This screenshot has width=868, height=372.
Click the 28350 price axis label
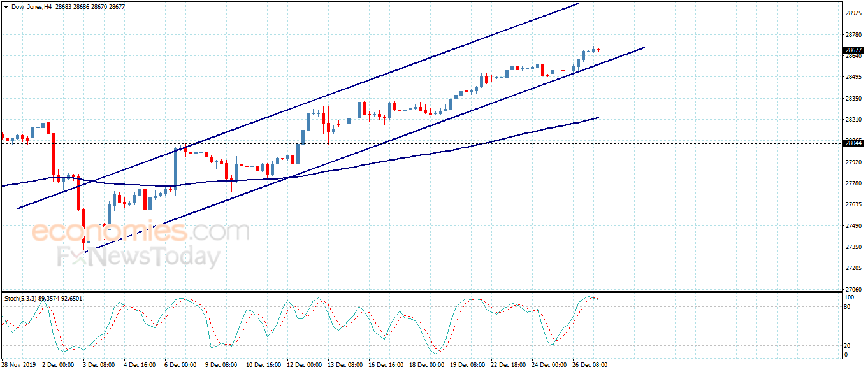(853, 99)
